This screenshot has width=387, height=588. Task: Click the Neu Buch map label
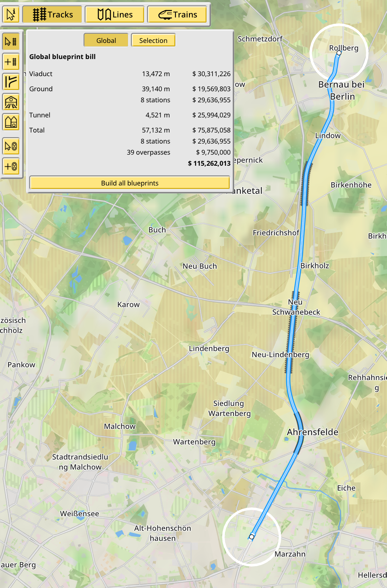(200, 266)
